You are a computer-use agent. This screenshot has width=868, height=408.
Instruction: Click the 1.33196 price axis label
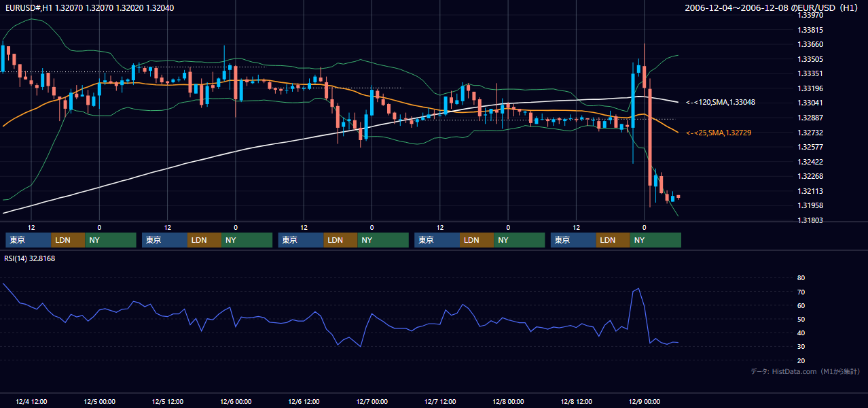click(x=810, y=88)
